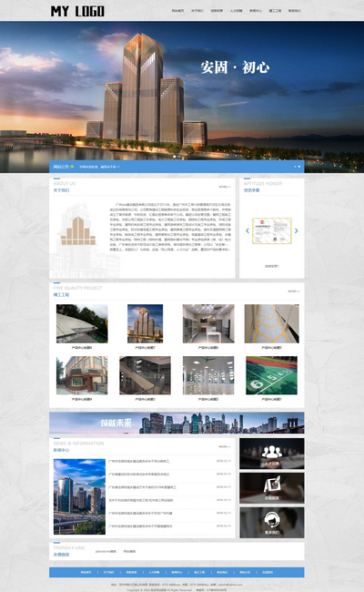Click the building logo in About Us
This screenshot has width=364, height=592.
(x=78, y=230)
